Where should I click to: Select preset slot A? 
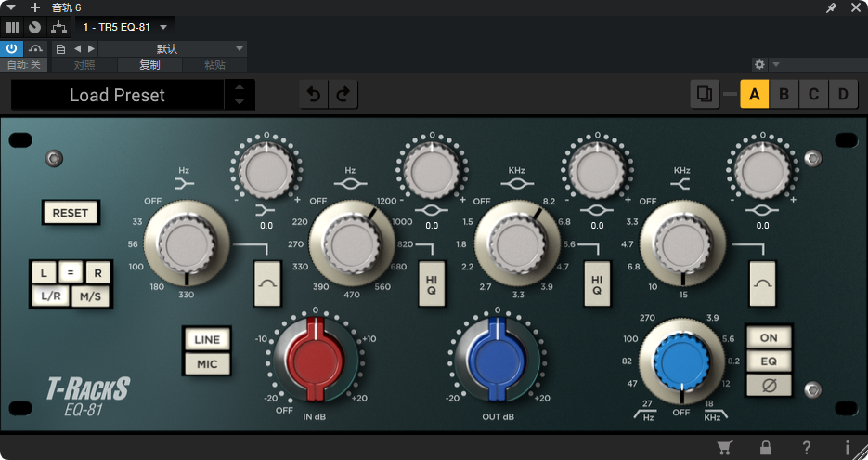(755, 94)
